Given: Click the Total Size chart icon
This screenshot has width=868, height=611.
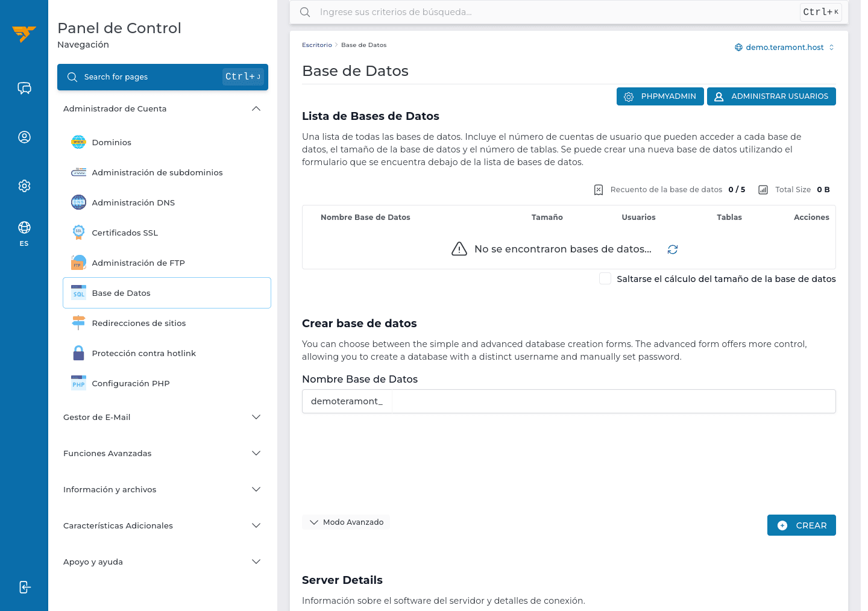Looking at the screenshot, I should click(763, 190).
